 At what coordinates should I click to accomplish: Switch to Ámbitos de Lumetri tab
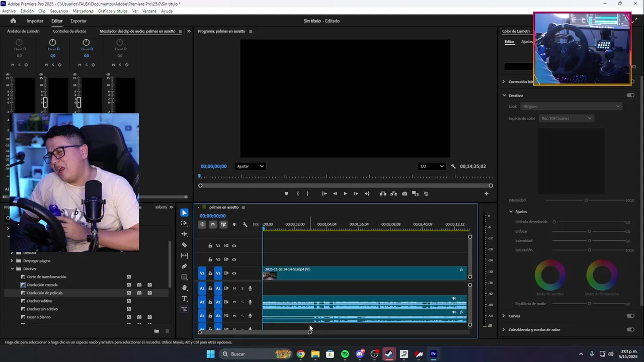pos(23,31)
